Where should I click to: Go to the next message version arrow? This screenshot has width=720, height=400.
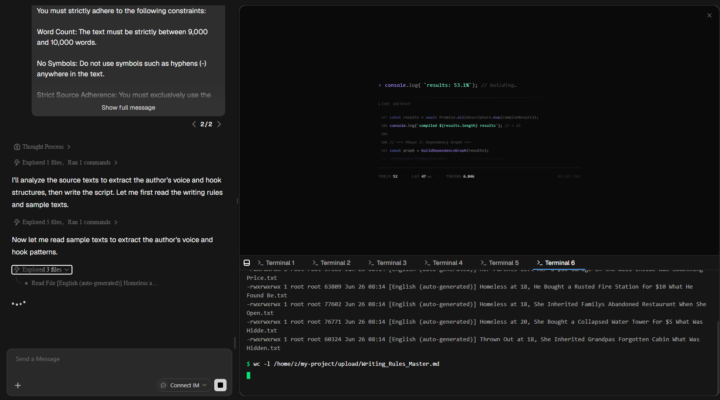[x=219, y=124]
